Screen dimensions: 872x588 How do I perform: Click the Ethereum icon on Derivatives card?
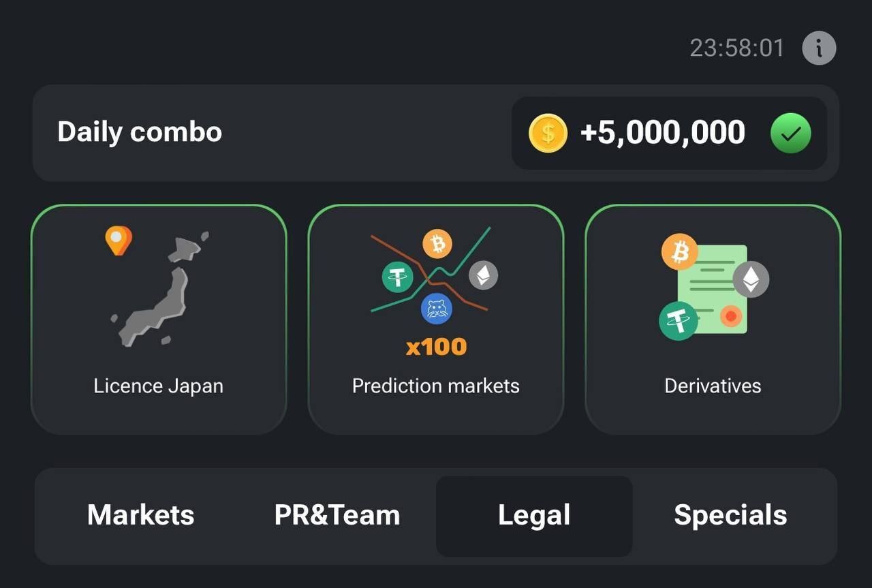tap(751, 279)
